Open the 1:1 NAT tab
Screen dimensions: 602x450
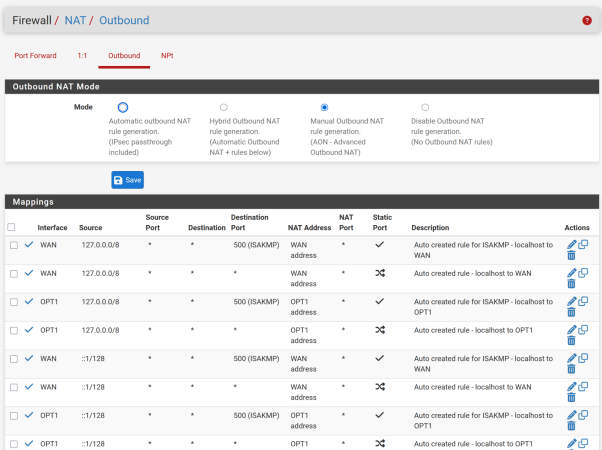pos(82,56)
